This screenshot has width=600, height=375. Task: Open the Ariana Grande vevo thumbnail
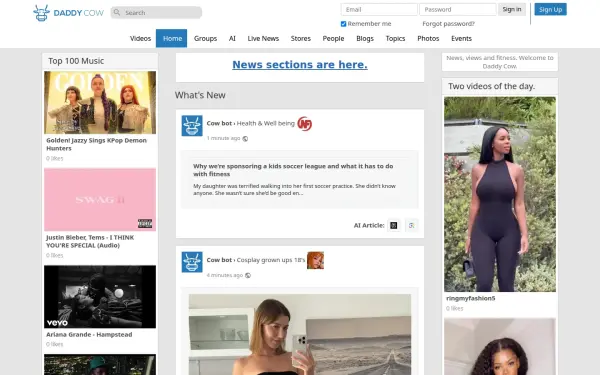click(100, 297)
